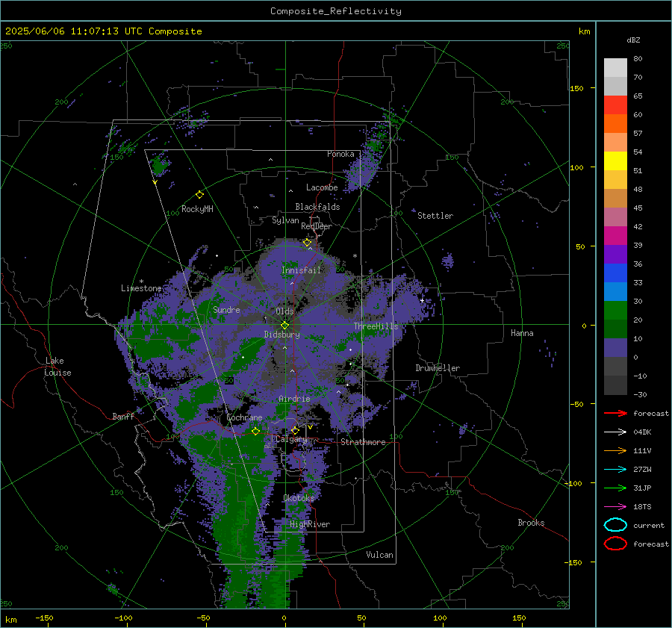Viewport: 672px width, 628px height.
Task: Click the Lake Louise label
Action: pyautogui.click(x=57, y=367)
